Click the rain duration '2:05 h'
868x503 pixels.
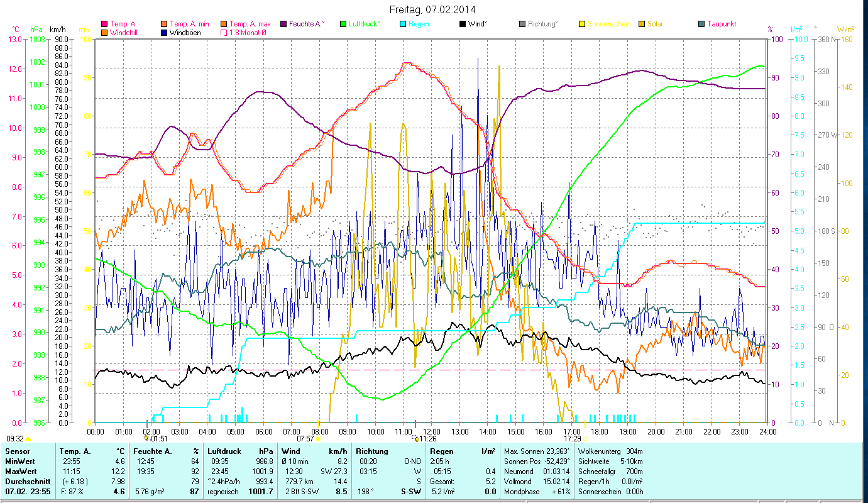440,462
